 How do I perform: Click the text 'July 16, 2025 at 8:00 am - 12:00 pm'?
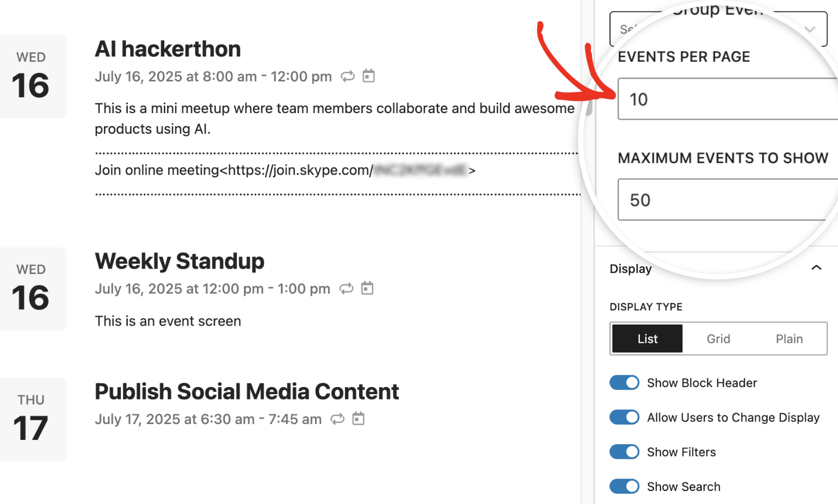(213, 77)
